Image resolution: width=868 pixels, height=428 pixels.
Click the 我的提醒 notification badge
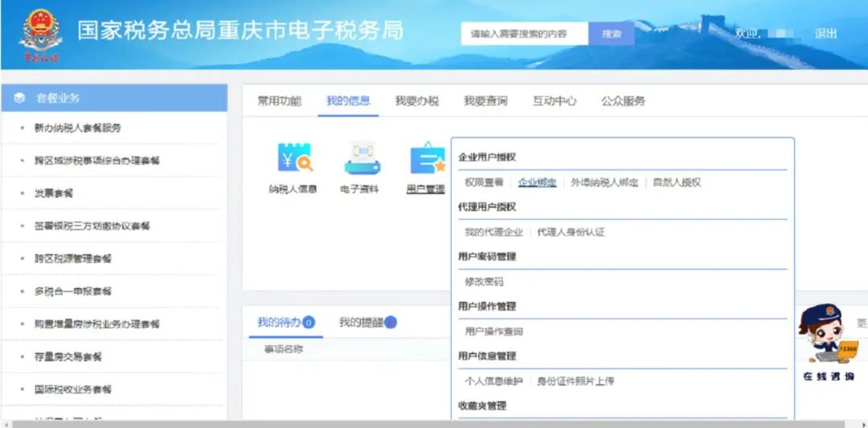(391, 323)
